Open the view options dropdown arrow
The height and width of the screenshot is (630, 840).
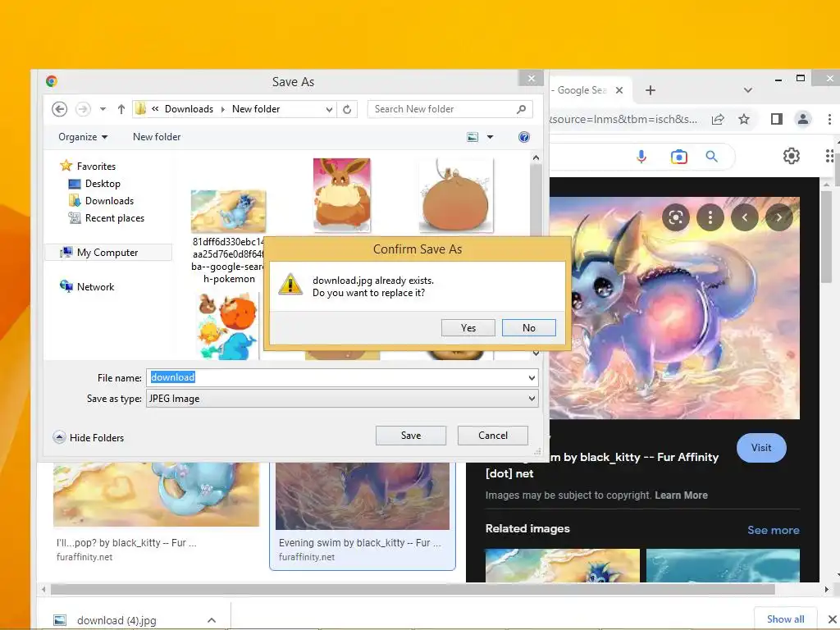(490, 137)
